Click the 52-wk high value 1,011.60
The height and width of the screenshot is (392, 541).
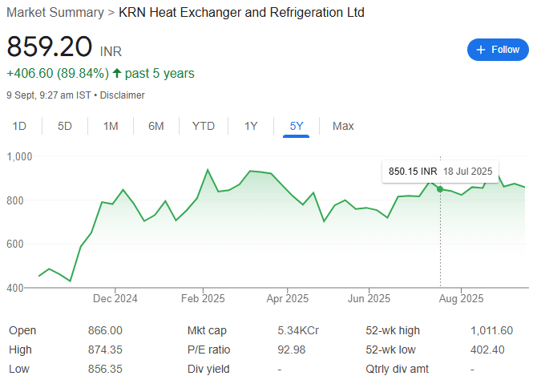[491, 330]
